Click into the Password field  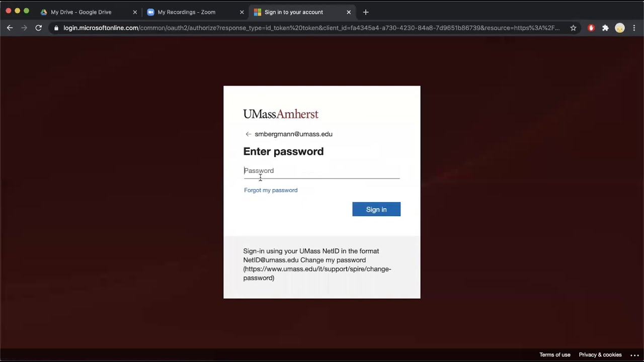click(x=321, y=171)
